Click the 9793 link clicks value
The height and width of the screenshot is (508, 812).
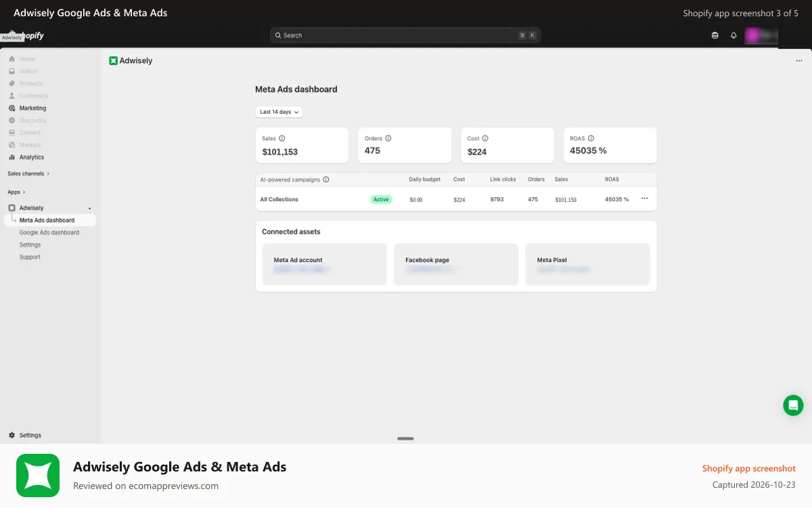497,199
